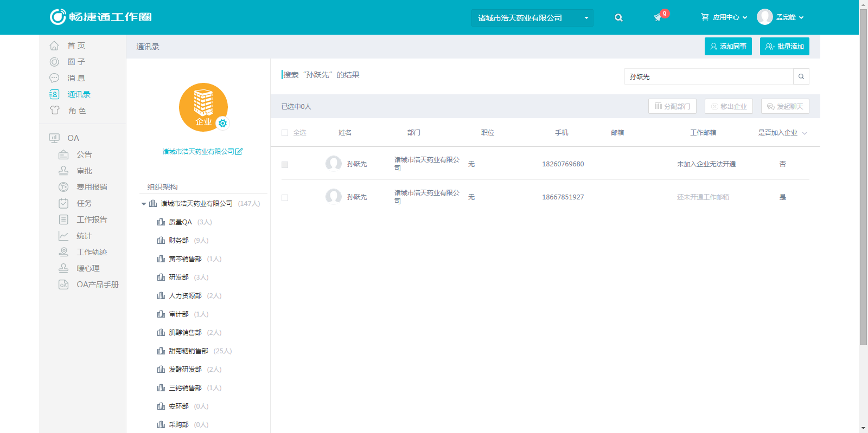Go to 圈子 in sidebar

[x=76, y=62]
